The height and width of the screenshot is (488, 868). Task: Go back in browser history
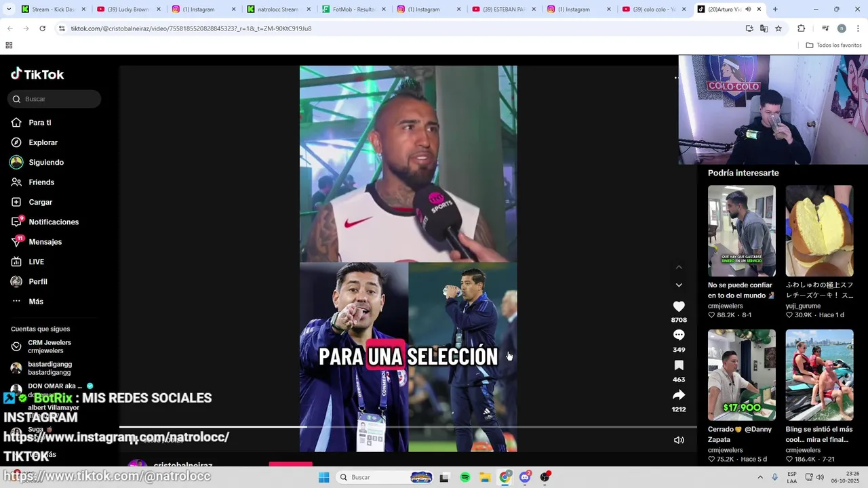(x=9, y=28)
